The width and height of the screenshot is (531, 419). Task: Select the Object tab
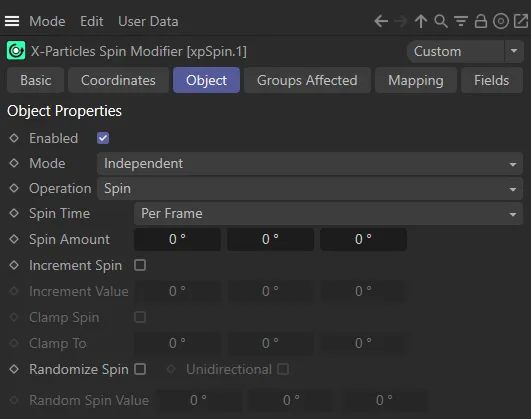coord(206,80)
